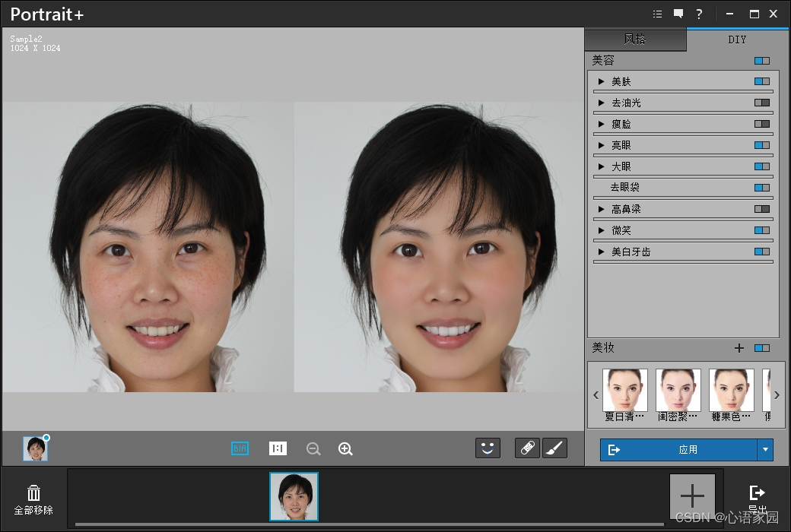Choose the 糖果色 makeup preset thumbnail
Image resolution: width=791 pixels, height=532 pixels.
pos(732,390)
